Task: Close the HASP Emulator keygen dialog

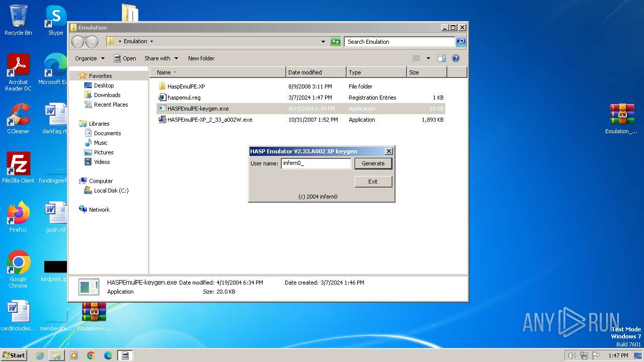Action: [388, 151]
